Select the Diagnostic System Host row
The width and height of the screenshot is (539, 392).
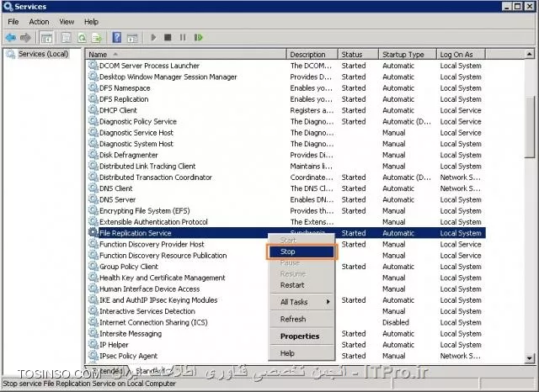tap(286, 144)
